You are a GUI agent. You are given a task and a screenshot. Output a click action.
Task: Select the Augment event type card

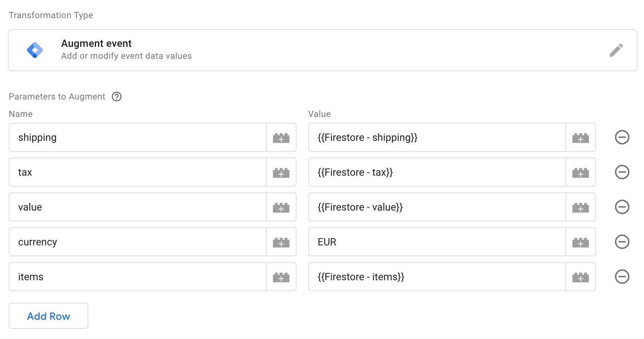(x=323, y=50)
